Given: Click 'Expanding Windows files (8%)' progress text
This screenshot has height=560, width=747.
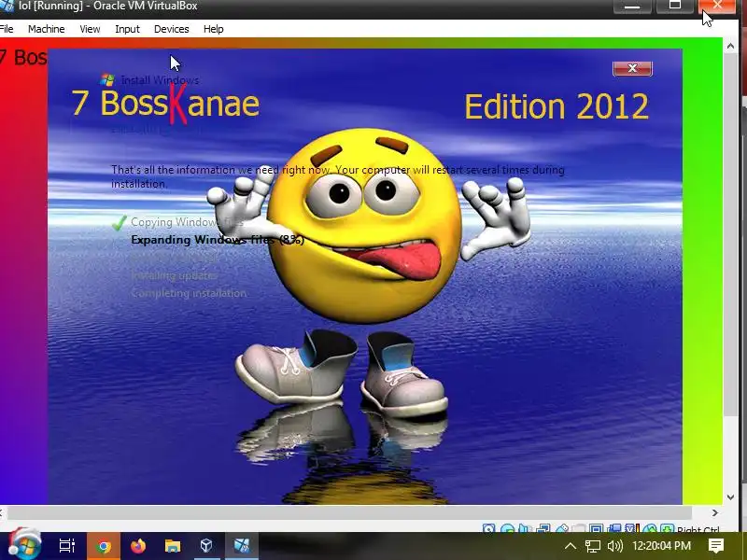Looking at the screenshot, I should [x=218, y=240].
